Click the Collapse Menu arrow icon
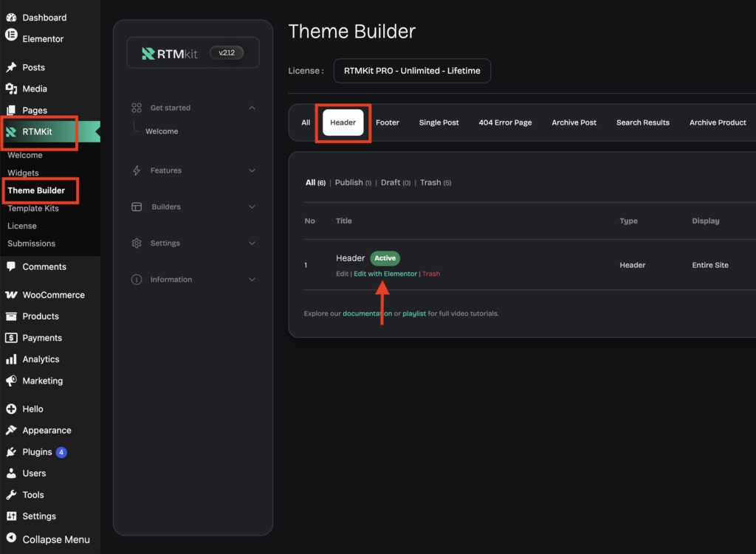 click(11, 538)
